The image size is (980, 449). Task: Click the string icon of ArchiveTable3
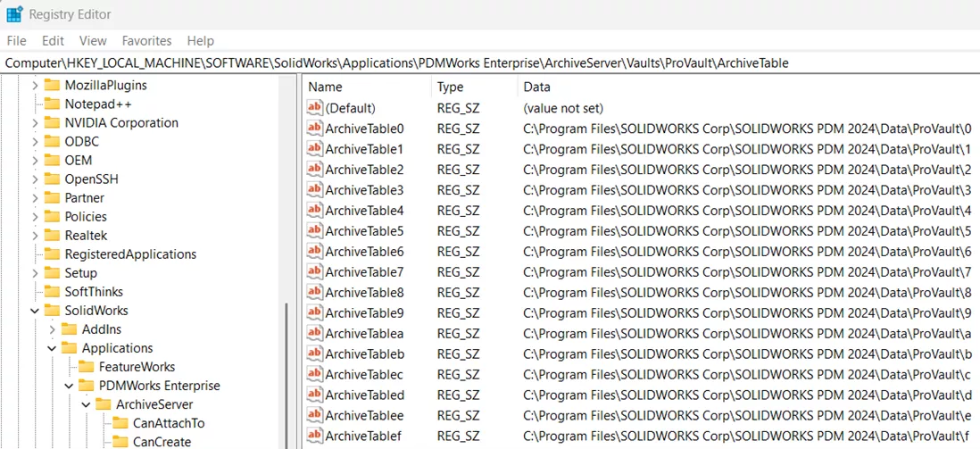[x=315, y=190]
